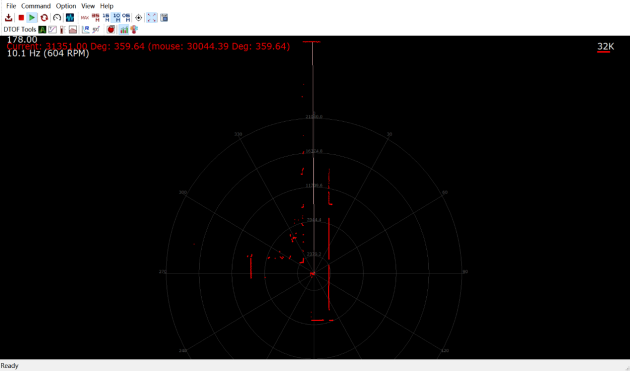Open the green 'A' DTOF tool
This screenshot has height=371, width=630.
[x=42, y=29]
